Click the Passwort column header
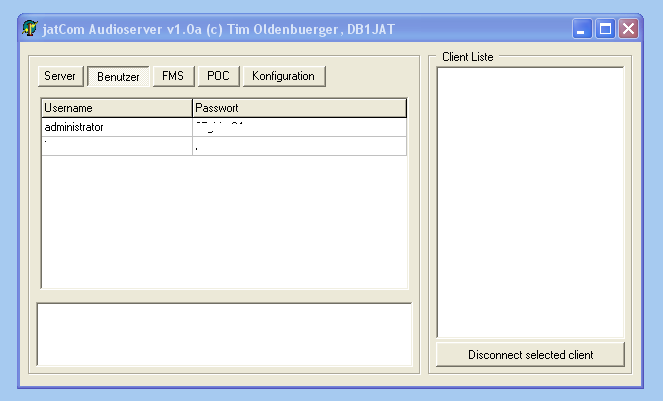 coord(299,107)
